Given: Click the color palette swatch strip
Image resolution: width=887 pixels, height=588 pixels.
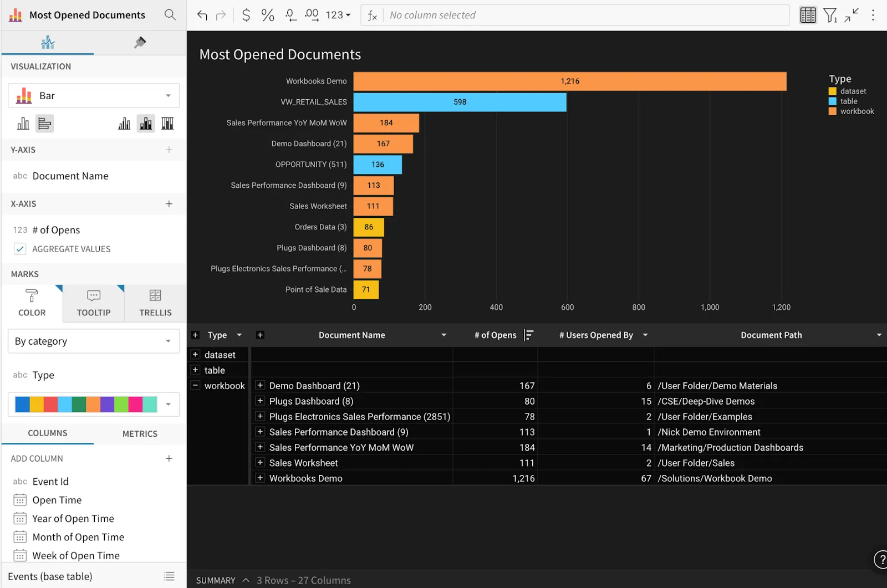Looking at the screenshot, I should pos(86,404).
